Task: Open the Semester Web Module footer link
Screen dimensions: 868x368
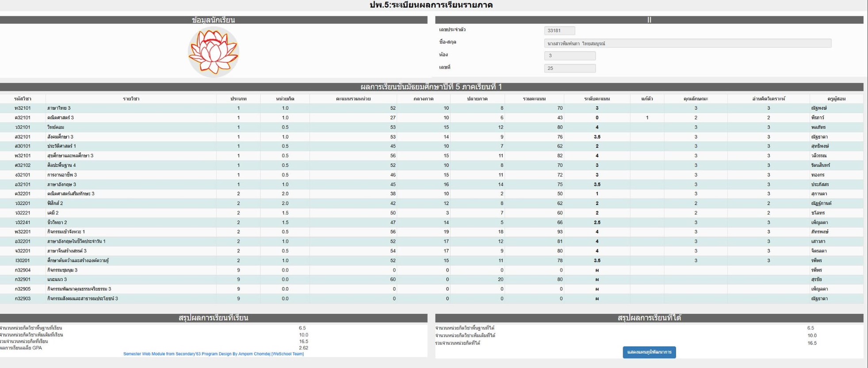Action: coord(213,354)
